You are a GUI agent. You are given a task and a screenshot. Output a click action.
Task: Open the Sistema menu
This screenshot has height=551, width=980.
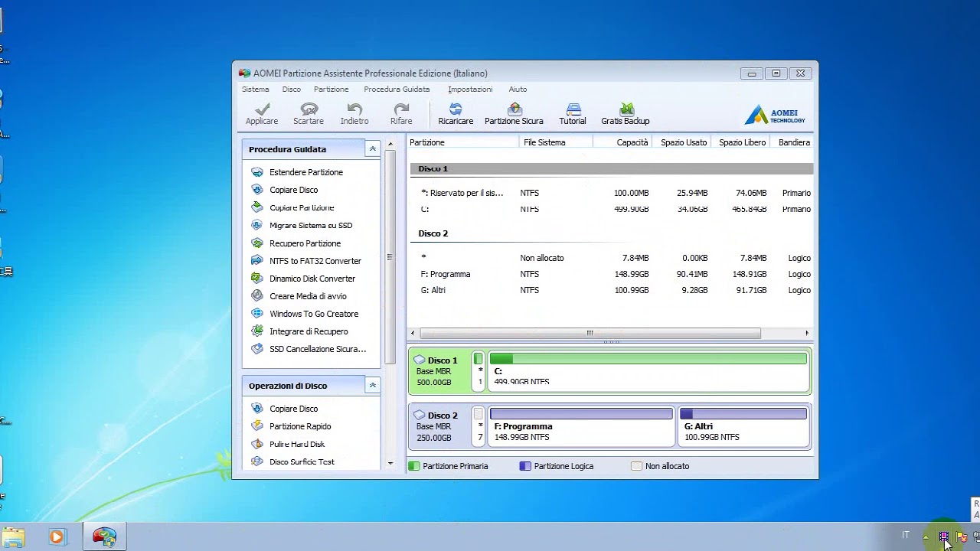click(x=256, y=90)
